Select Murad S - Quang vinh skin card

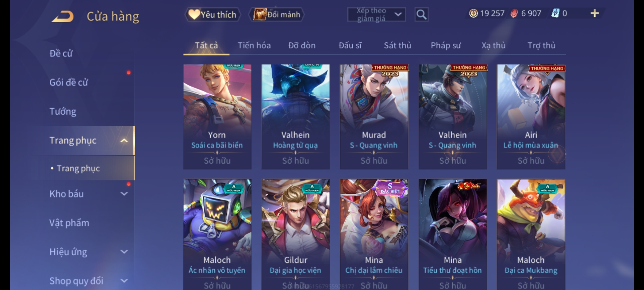[x=374, y=117]
